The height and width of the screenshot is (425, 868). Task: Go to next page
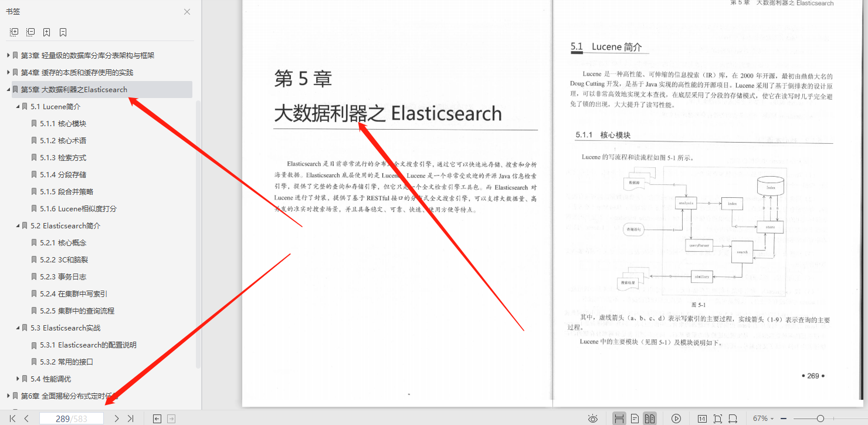pyautogui.click(x=117, y=419)
